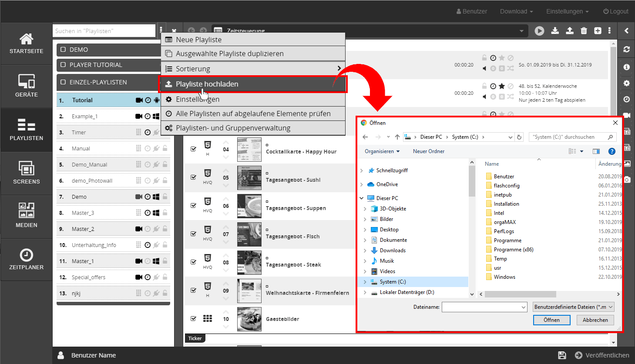Toggle the Gaestebilder item checkbox
Viewport: 635px width, 364px height.
[x=193, y=319]
